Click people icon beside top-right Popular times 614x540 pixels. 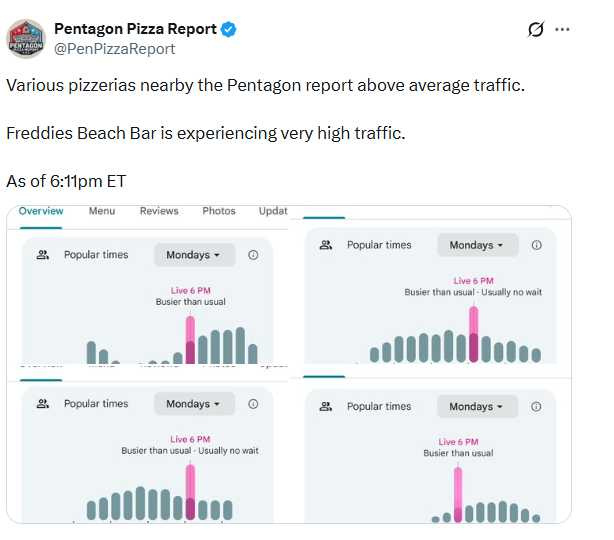pos(325,245)
